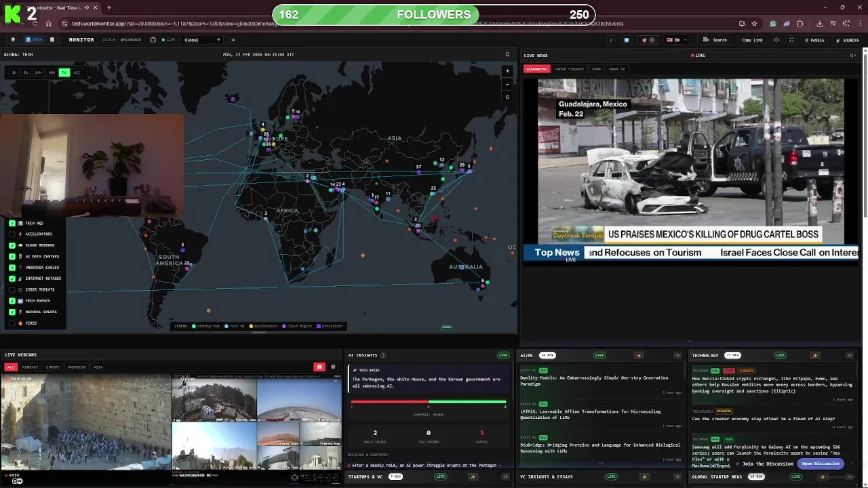Copy Link to current view
Screen dimensions: 868x488
click(x=752, y=40)
